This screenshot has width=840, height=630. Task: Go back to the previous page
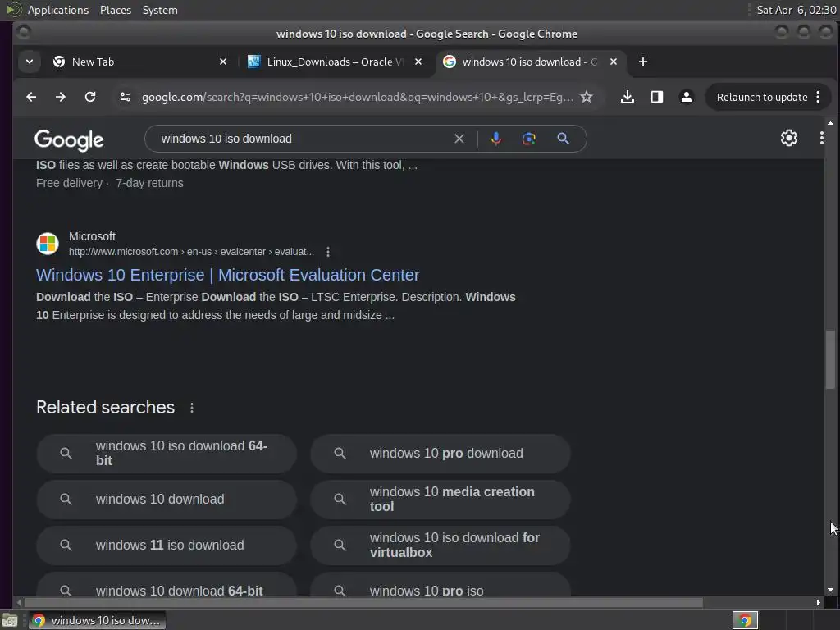(x=31, y=97)
